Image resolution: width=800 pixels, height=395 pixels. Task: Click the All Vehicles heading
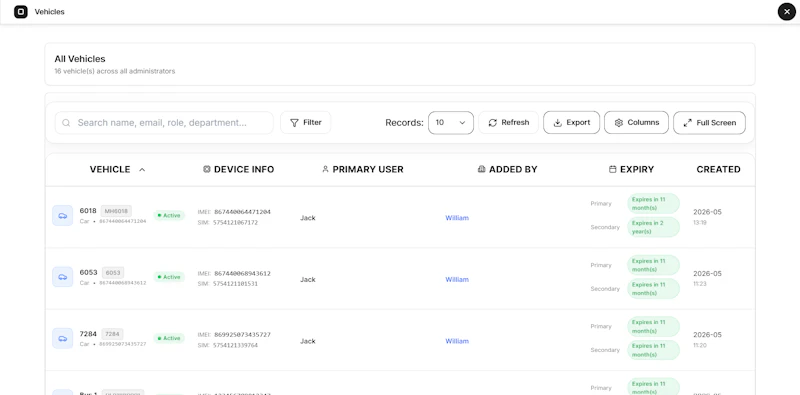point(80,59)
